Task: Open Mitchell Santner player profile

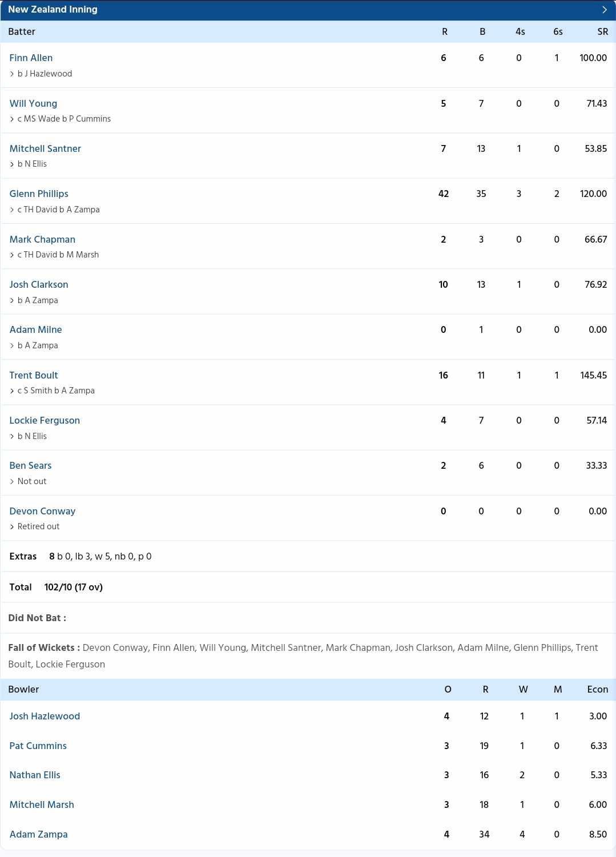Action: pyautogui.click(x=45, y=148)
